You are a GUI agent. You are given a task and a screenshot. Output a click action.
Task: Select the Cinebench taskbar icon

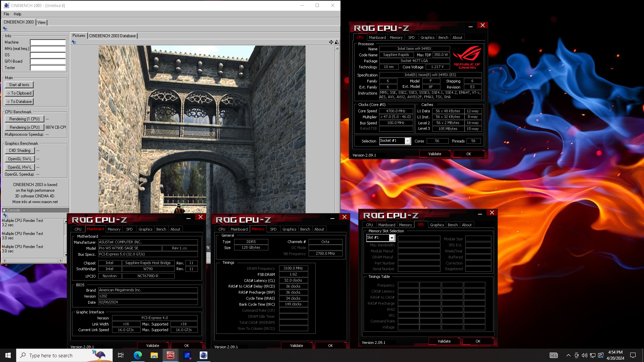pos(203,355)
